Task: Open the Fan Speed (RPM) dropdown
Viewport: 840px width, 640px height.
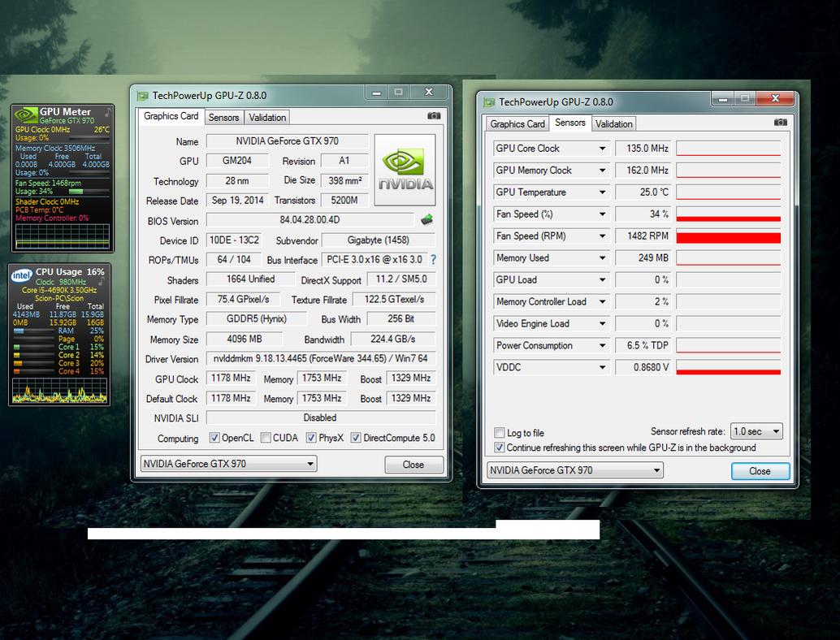Action: click(x=602, y=236)
